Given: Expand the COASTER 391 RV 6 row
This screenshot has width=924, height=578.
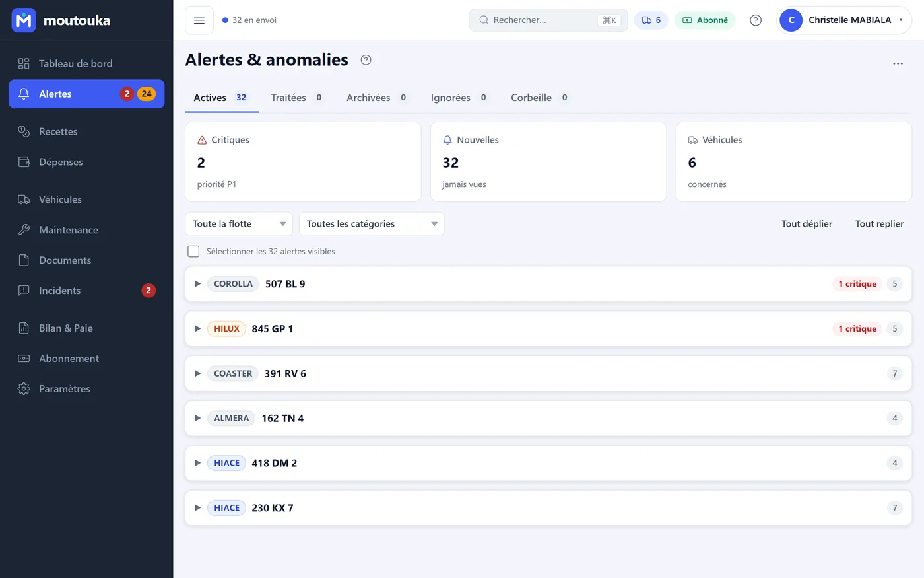Looking at the screenshot, I should [x=548, y=374].
